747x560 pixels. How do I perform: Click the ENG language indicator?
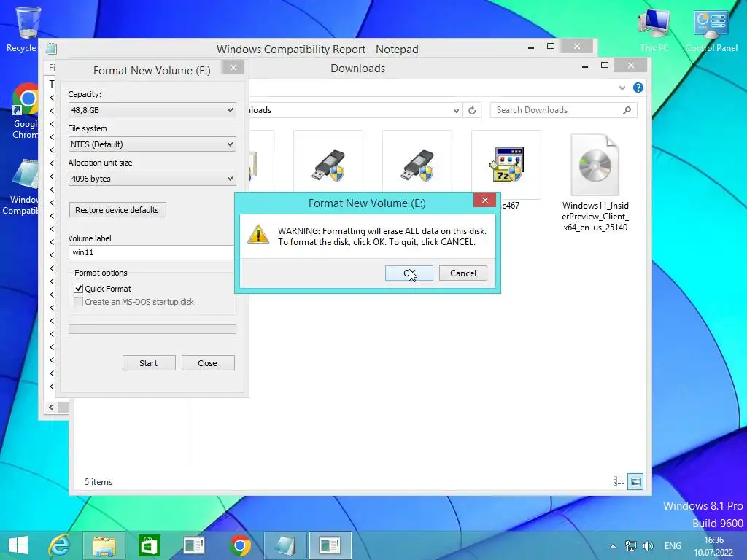pos(673,546)
